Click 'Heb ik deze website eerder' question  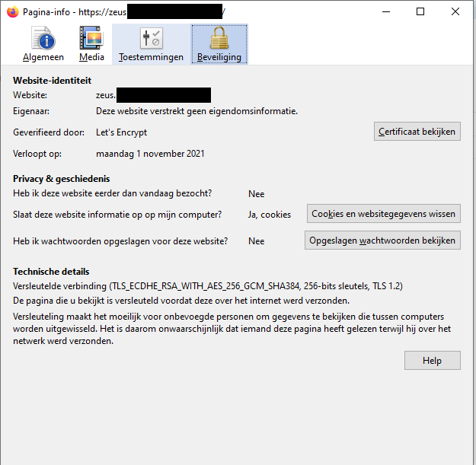pos(112,193)
